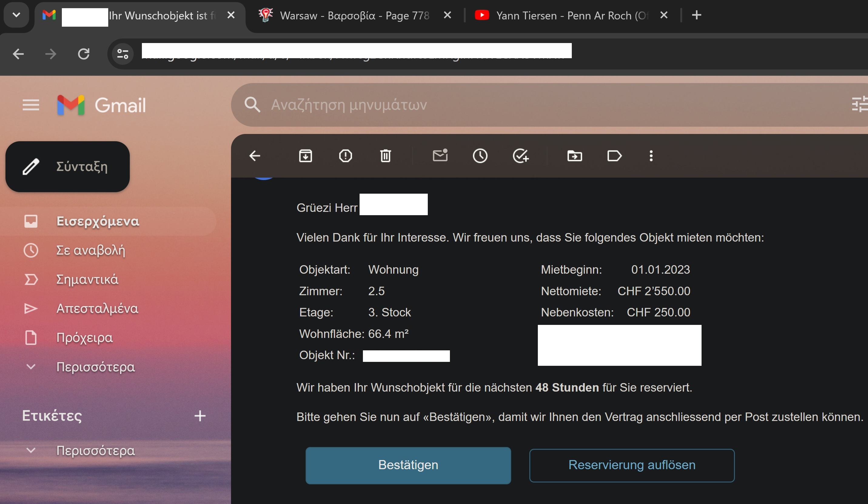Click the Gmail logo
The image size is (868, 504).
coord(102,105)
